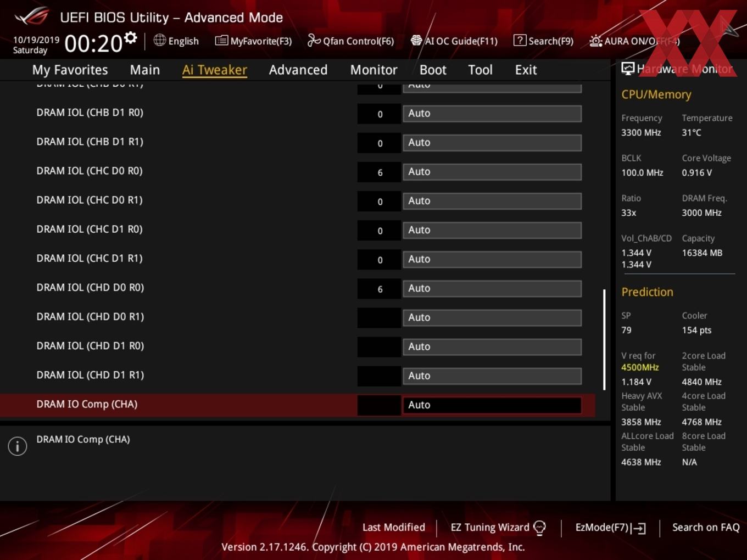
Task: Click Auto field for DRAM IOL (CHD D0 R1)
Action: point(492,317)
